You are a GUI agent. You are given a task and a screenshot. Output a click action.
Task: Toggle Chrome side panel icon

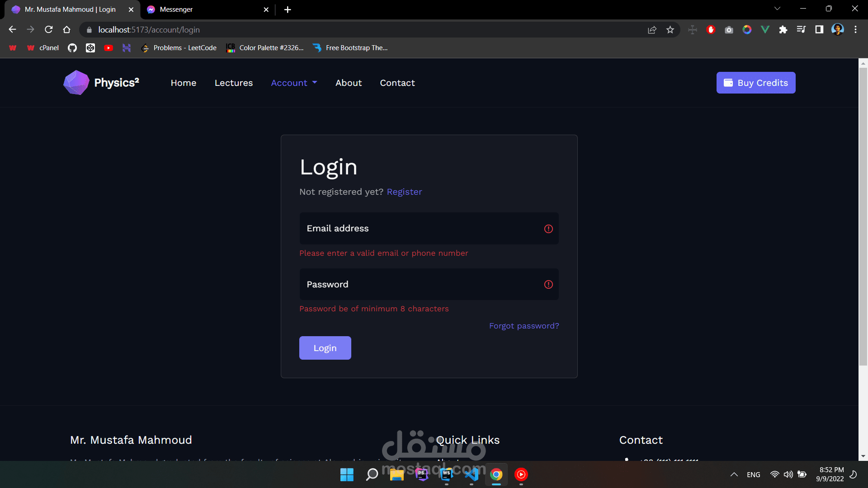pos(819,30)
